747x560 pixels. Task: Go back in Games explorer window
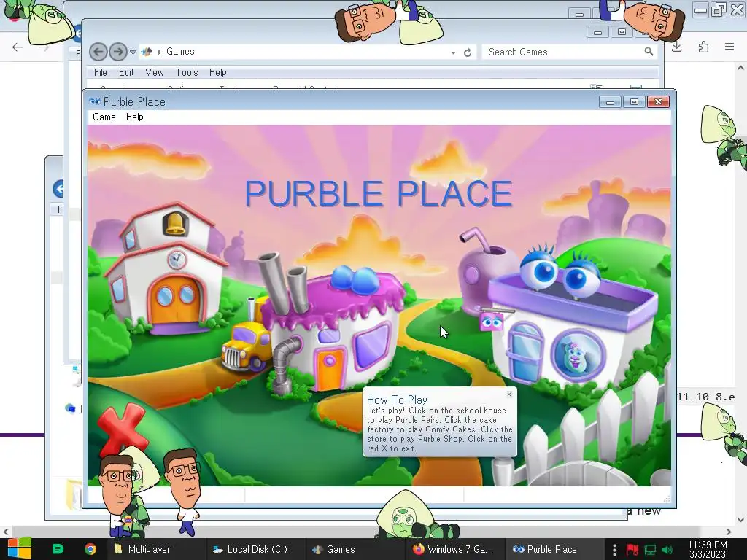98,52
